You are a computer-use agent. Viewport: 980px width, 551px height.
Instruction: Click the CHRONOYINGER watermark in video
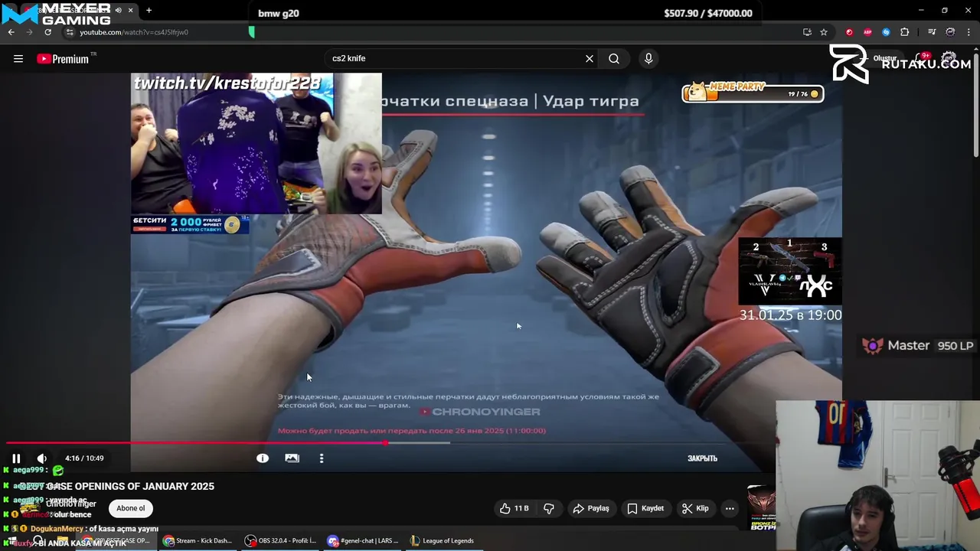point(480,412)
